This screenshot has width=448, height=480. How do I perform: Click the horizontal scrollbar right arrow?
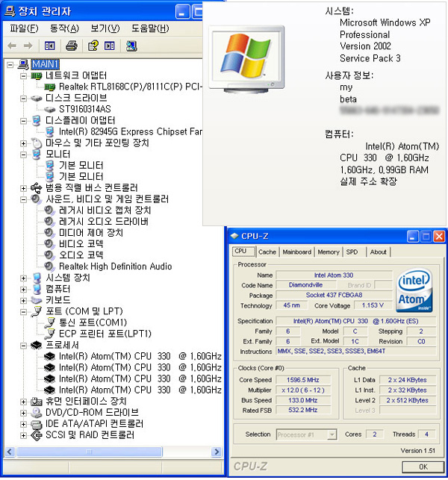click(217, 452)
